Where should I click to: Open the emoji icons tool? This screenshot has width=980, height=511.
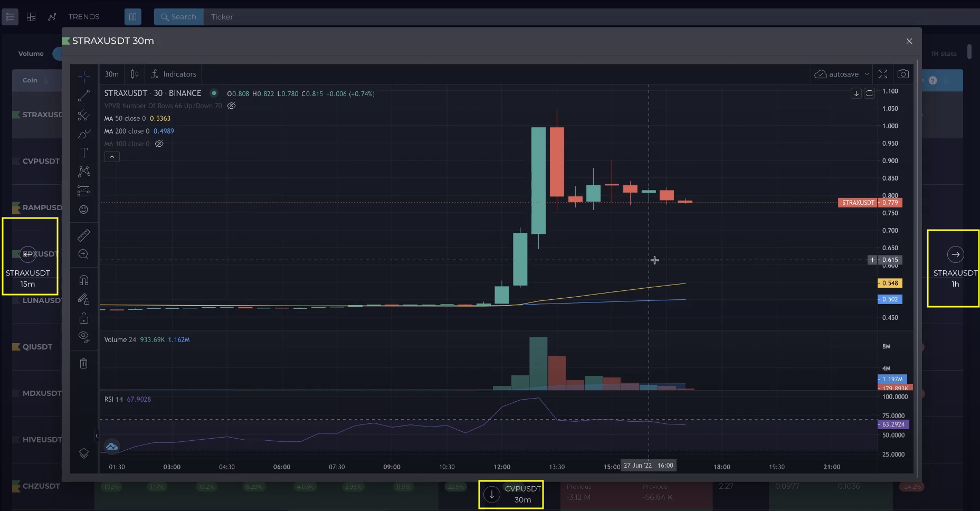click(x=84, y=210)
